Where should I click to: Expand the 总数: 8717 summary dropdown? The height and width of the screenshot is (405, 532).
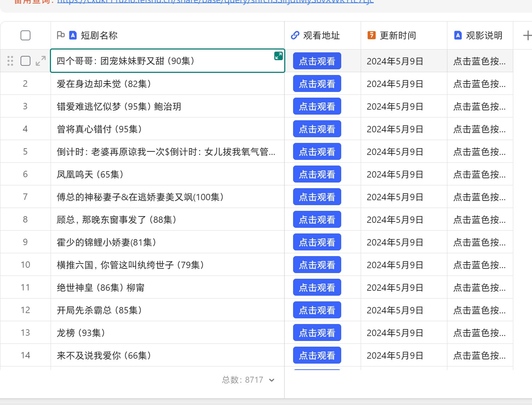(271, 380)
